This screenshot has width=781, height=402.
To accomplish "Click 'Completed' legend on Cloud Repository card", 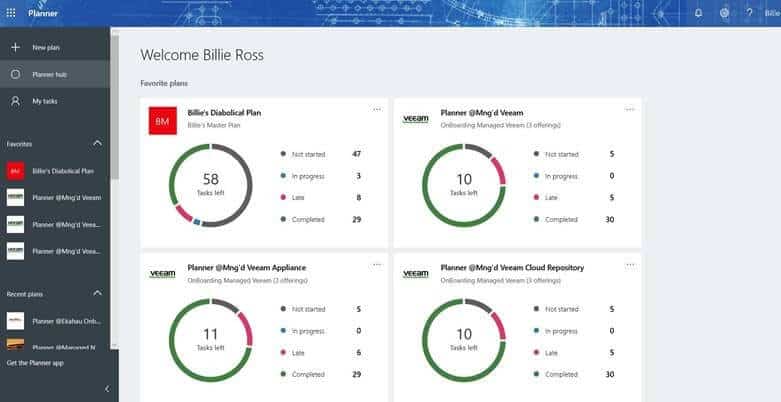I will click(x=561, y=375).
